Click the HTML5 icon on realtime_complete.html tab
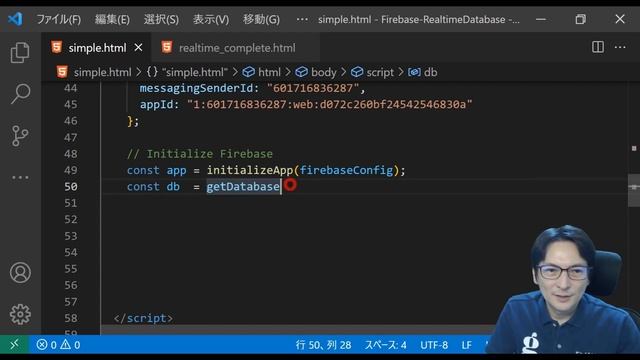 [167, 47]
